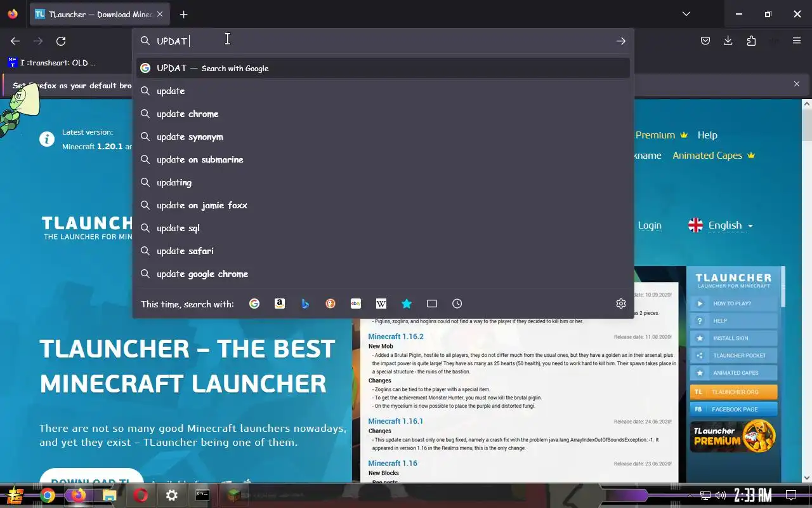Click the Login link
Viewport: 812px width, 508px height.
click(x=650, y=225)
